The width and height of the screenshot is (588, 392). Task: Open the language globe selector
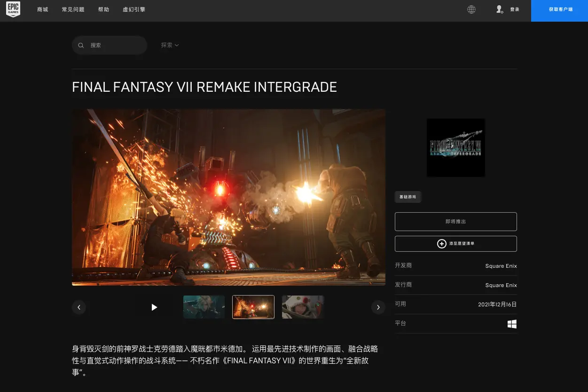click(x=471, y=9)
